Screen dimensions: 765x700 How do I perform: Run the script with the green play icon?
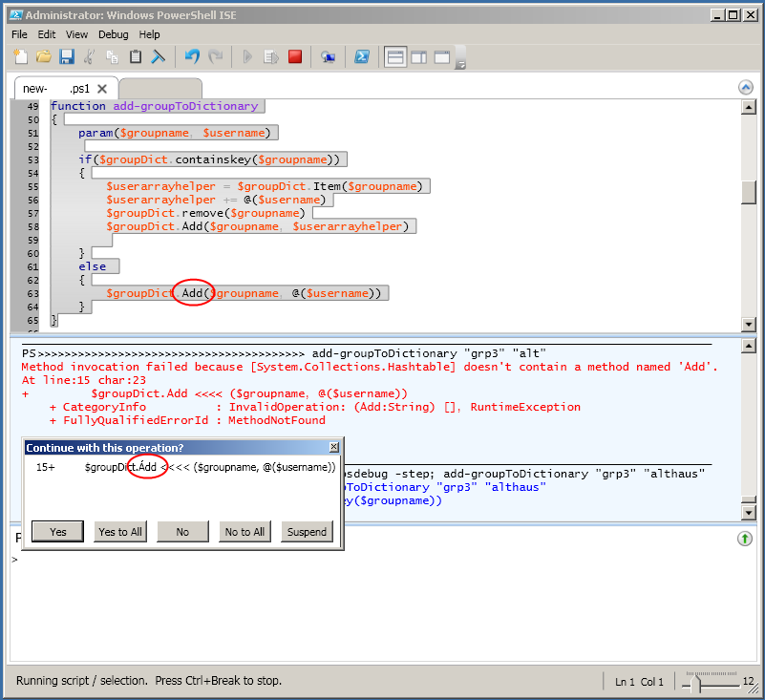(x=248, y=56)
